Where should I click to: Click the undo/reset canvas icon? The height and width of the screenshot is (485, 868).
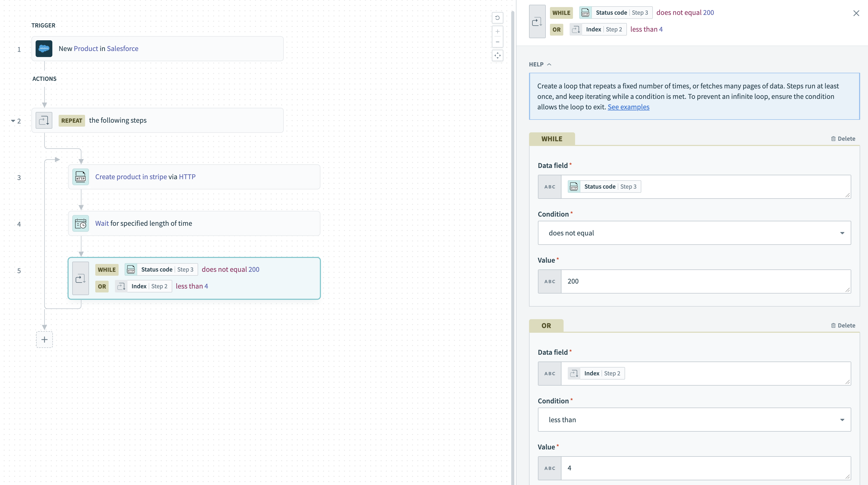click(497, 18)
